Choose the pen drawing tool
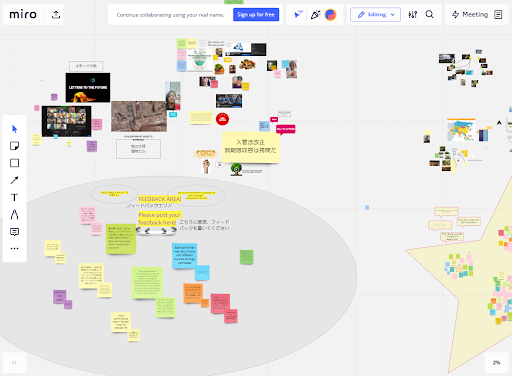Image resolution: width=512 pixels, height=376 pixels. (x=14, y=214)
